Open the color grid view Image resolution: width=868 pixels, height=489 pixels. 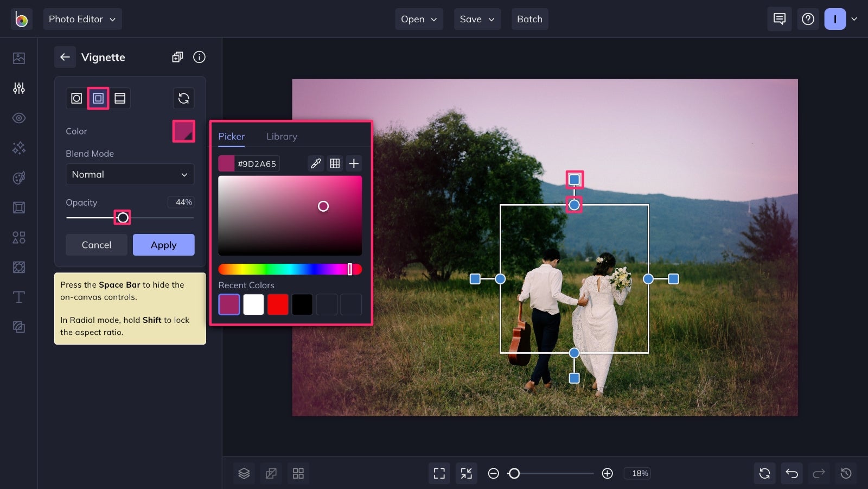click(335, 163)
